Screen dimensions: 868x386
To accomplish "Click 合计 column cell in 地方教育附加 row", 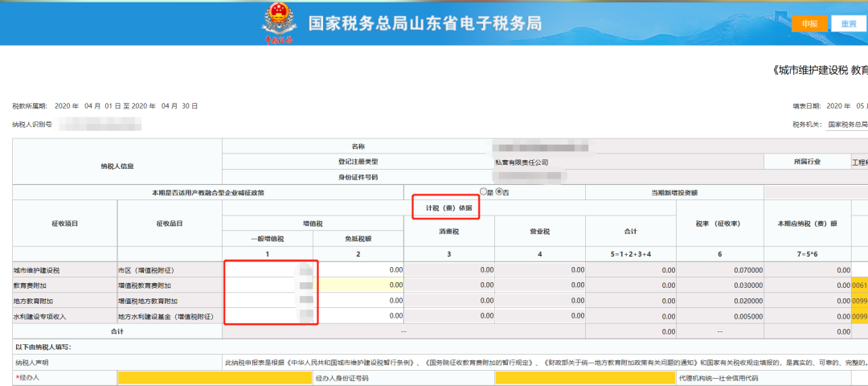I will (631, 301).
